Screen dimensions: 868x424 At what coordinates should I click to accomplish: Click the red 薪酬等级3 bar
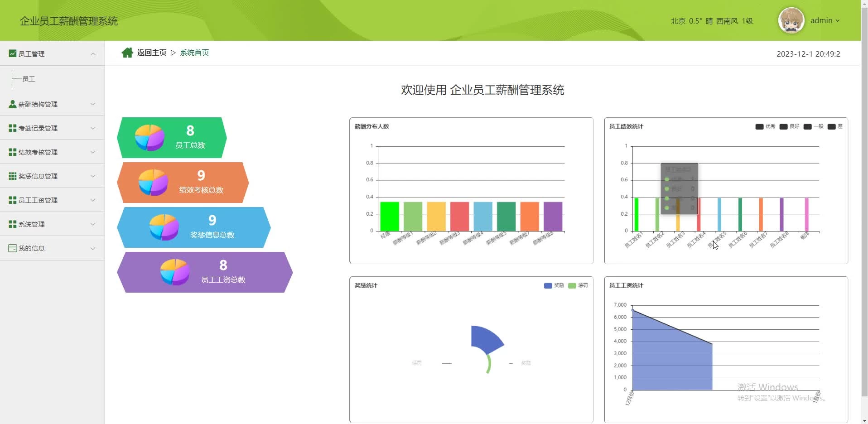459,217
